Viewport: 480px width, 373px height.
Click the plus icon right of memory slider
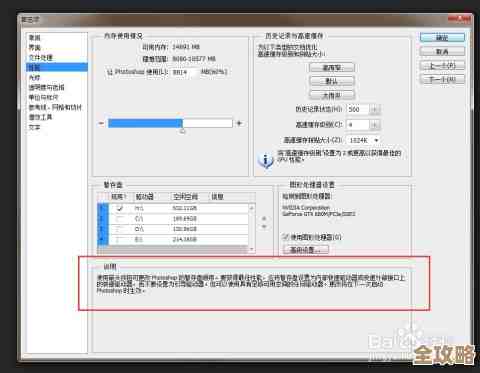[239, 123]
